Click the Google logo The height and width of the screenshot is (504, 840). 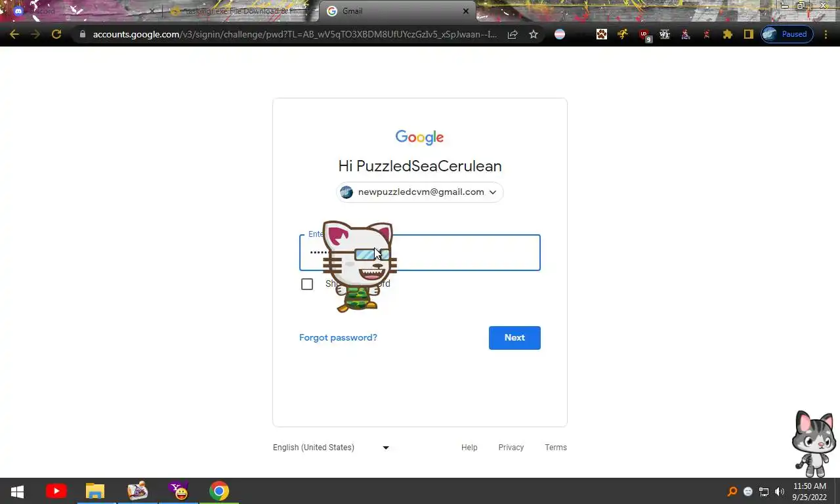click(420, 137)
